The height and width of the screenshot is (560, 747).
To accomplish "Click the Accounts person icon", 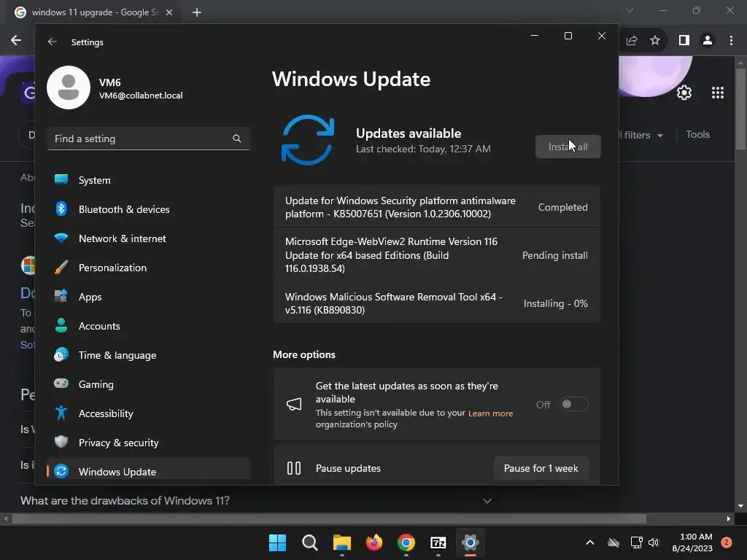I will point(61,325).
